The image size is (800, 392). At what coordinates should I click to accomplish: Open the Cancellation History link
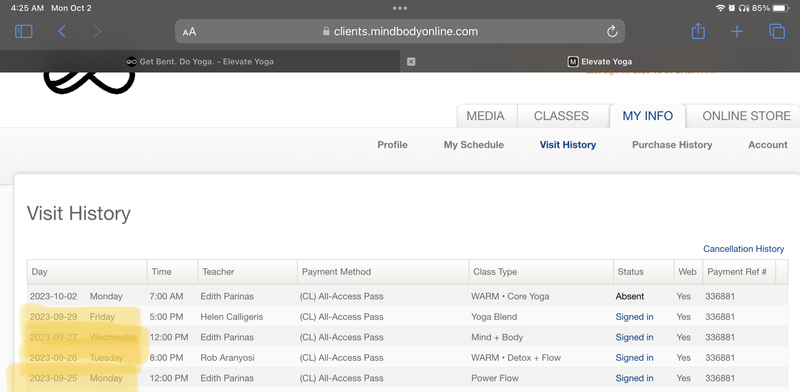[743, 249]
